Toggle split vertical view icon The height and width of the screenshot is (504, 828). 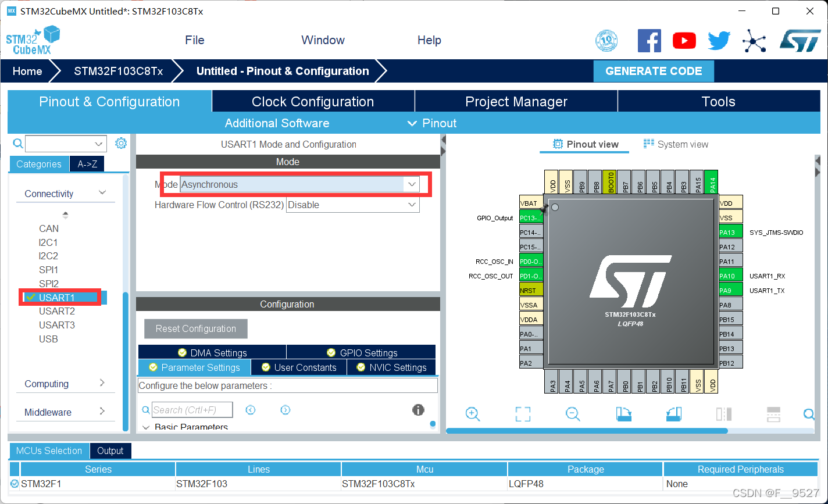click(724, 414)
